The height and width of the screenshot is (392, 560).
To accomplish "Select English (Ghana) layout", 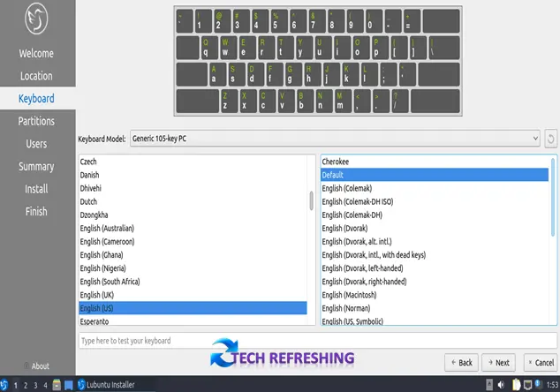I will [193, 254].
